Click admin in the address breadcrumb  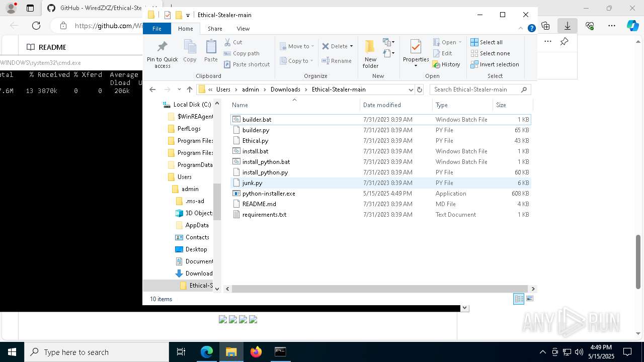(x=250, y=89)
